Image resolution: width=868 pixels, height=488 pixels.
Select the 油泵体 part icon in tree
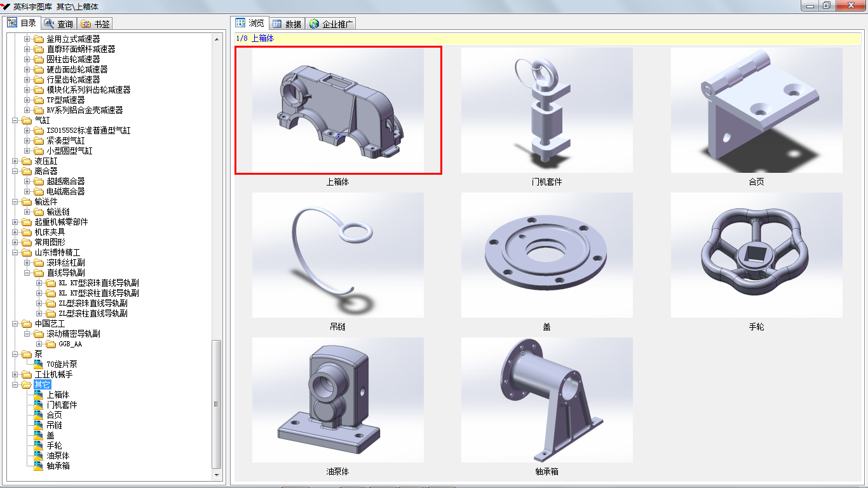38,456
